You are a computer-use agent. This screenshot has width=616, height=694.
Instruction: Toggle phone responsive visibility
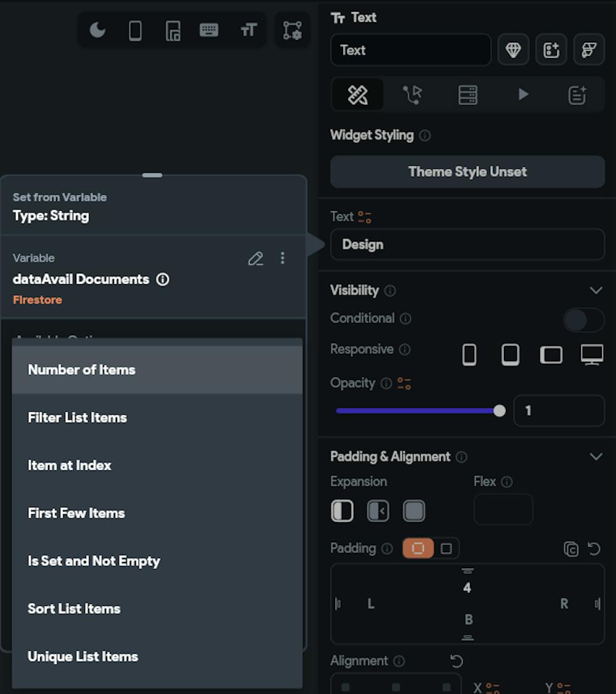point(469,354)
